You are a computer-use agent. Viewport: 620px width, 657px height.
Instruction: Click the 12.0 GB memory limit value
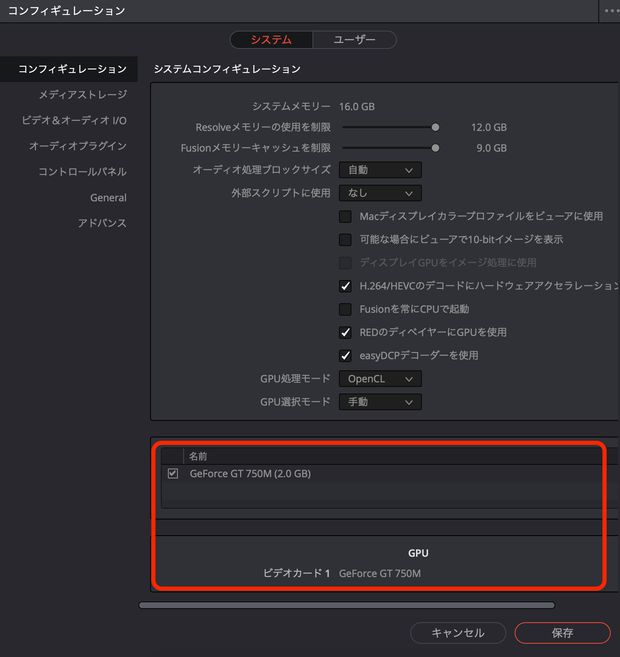(x=489, y=127)
